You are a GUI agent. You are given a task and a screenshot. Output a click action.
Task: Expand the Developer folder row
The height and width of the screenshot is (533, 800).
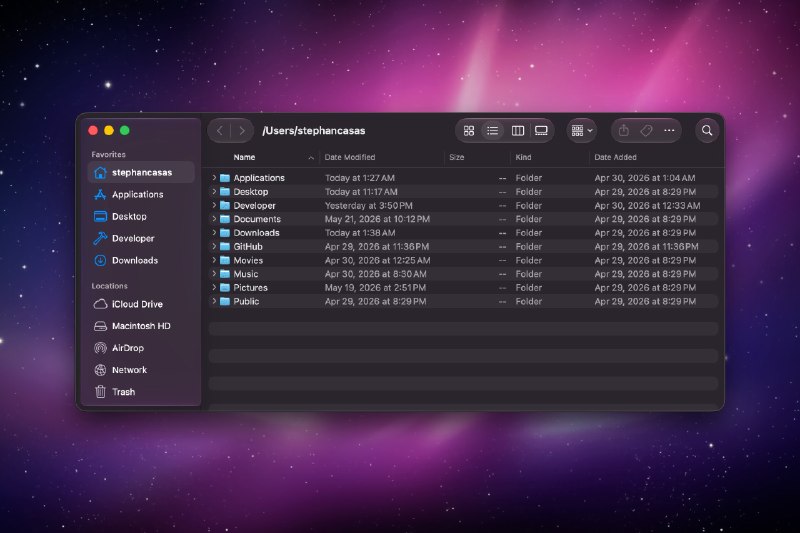click(x=214, y=205)
